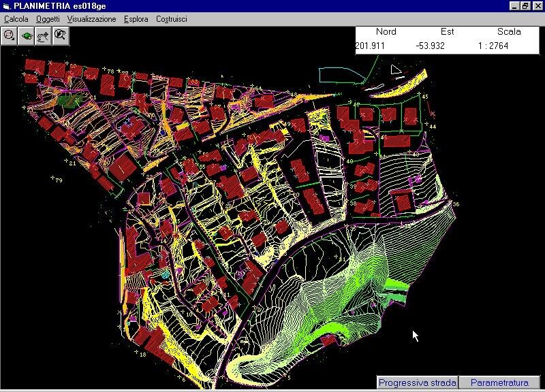The height and width of the screenshot is (392, 545).
Task: Click the application icon in title bar
Action: click(x=7, y=6)
